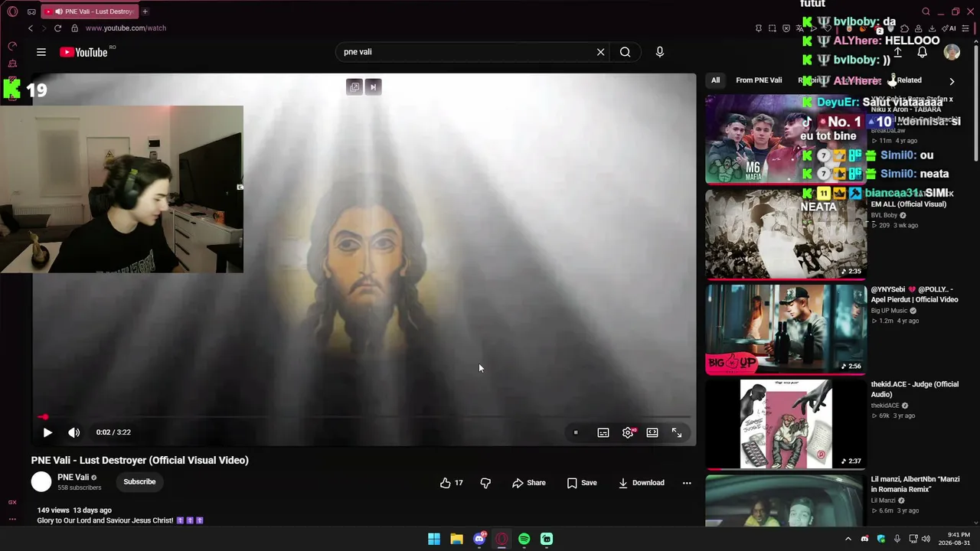Open the Apel Pierdut video thumbnail
Viewport: 980px width, 551px height.
tap(786, 329)
